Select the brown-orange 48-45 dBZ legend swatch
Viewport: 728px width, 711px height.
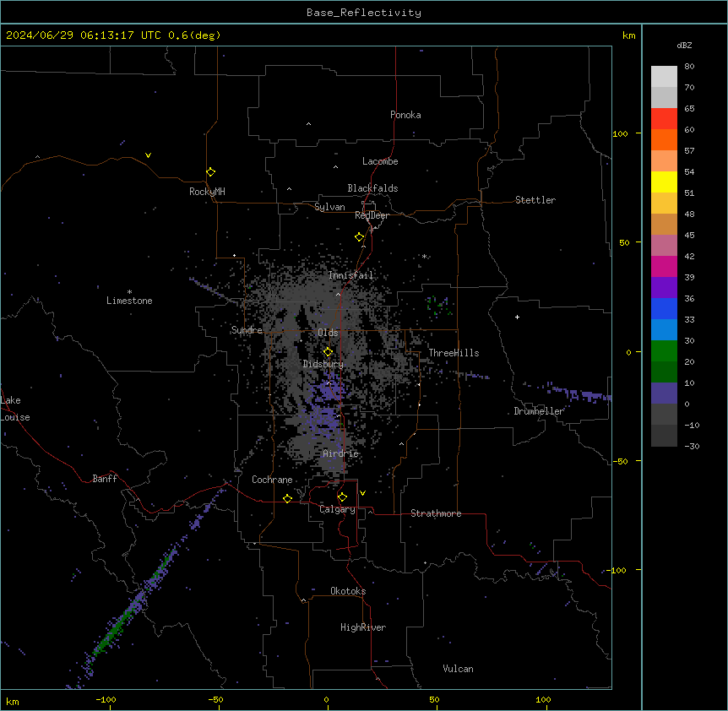tap(664, 224)
